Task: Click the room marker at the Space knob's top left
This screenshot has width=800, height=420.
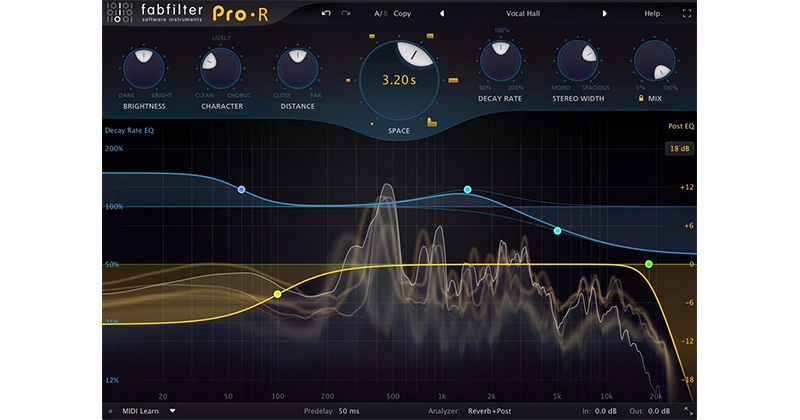Action: 372,36
